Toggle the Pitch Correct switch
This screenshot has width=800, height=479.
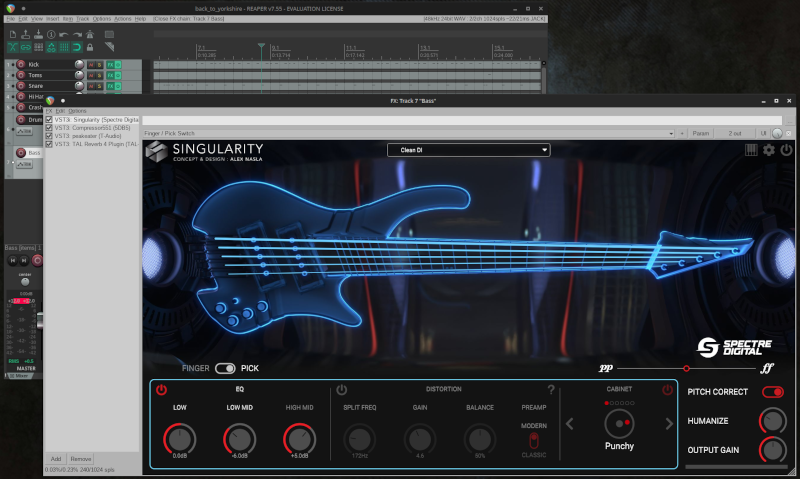pyautogui.click(x=772, y=392)
